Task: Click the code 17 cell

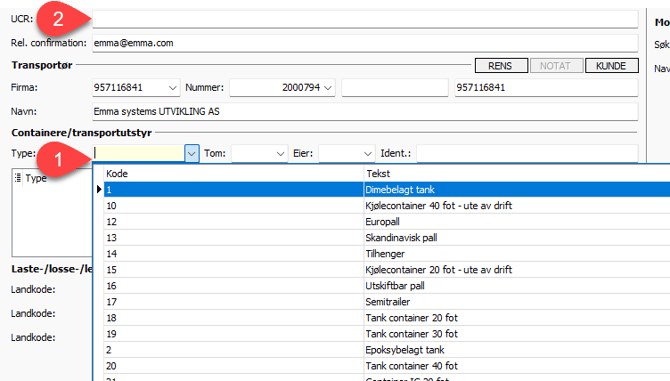Action: pyautogui.click(x=233, y=302)
